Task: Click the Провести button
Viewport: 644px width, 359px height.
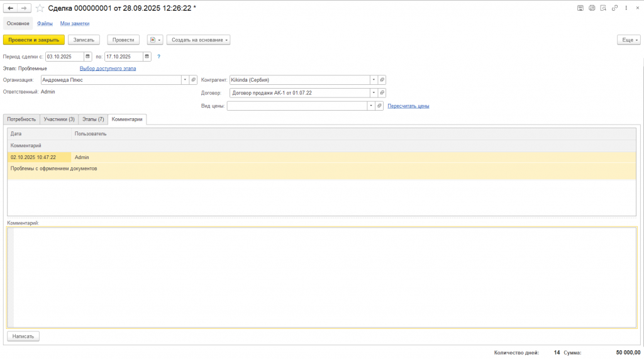Action: point(123,40)
